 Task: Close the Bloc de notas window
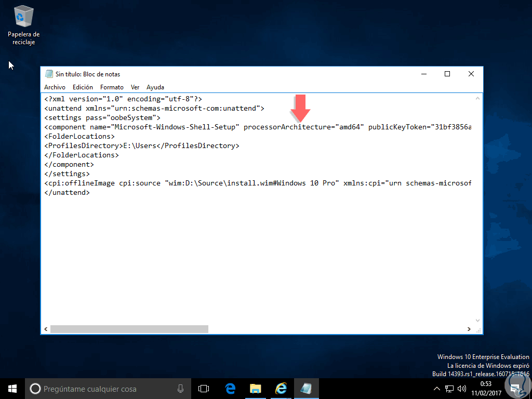click(x=471, y=74)
